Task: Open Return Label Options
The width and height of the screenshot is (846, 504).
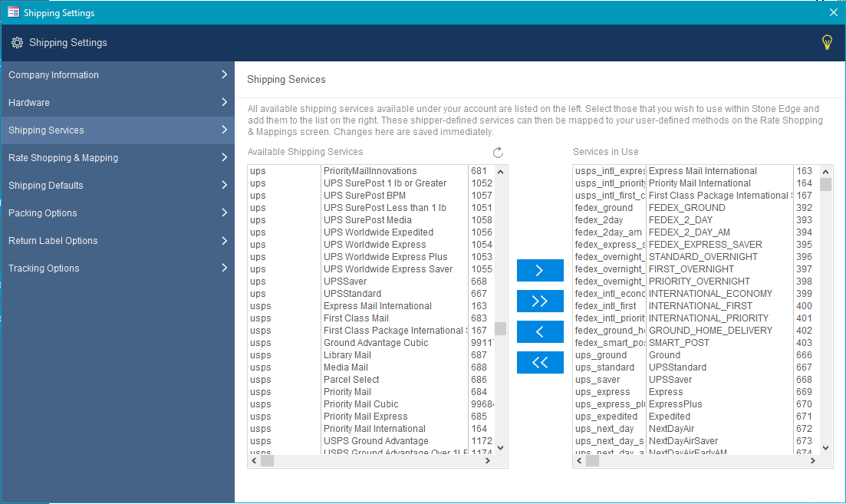Action: [117, 241]
